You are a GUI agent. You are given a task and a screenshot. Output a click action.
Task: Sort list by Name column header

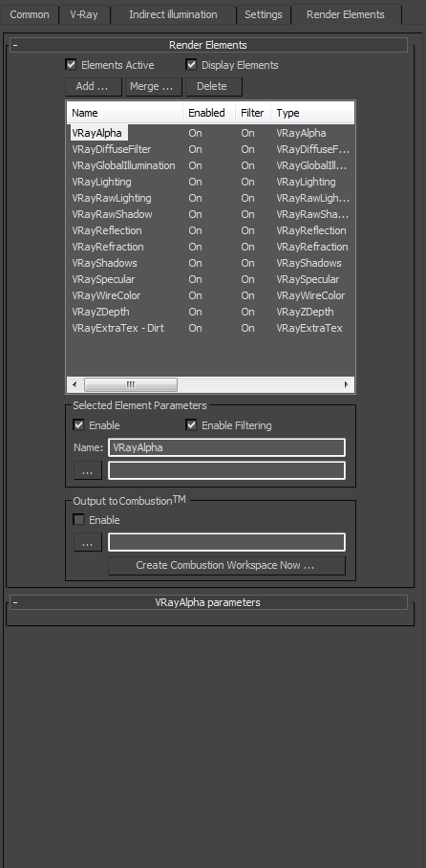(x=125, y=113)
